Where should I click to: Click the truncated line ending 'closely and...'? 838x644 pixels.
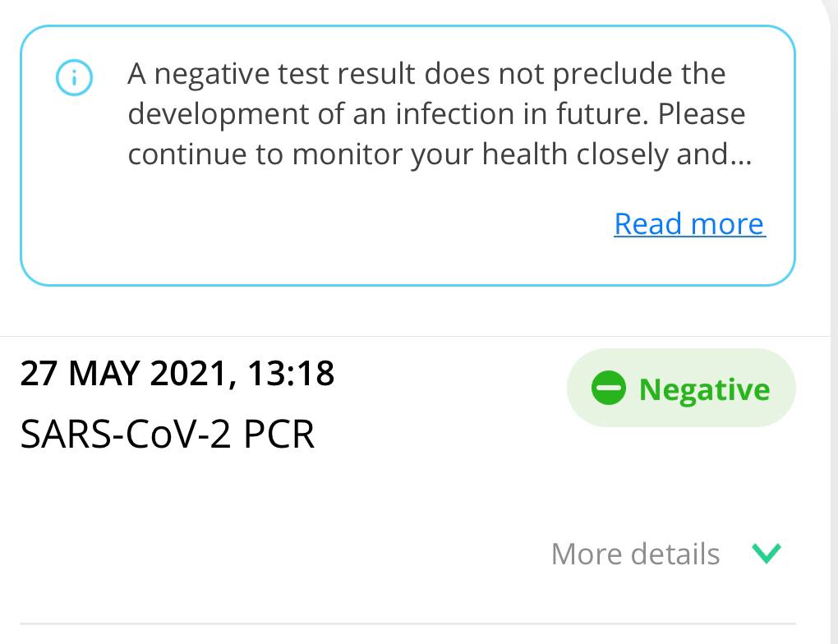(440, 154)
